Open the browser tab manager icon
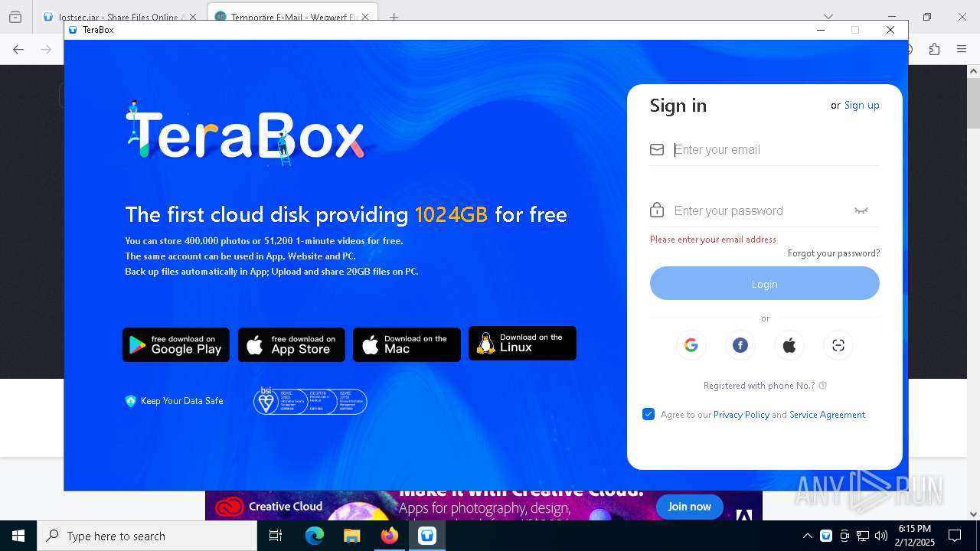This screenshot has width=980, height=551. [x=15, y=17]
